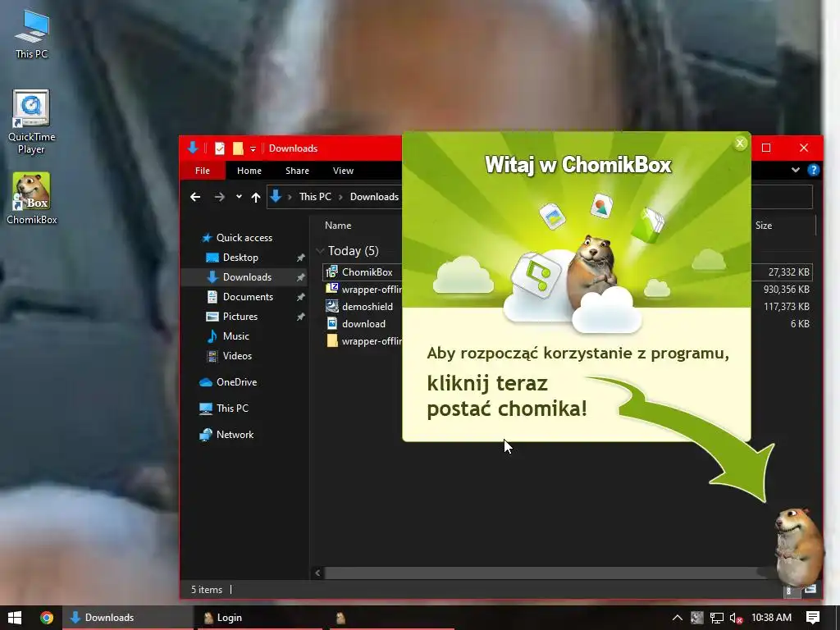This screenshot has width=840, height=630.
Task: Open Customize Quick Access Toolbar dropdown
Action: [253, 149]
